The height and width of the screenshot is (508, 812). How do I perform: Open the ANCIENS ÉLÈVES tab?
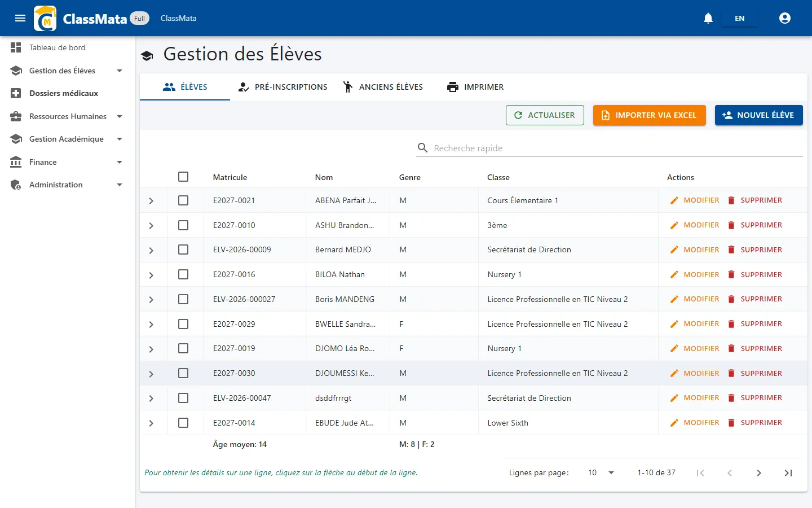383,87
